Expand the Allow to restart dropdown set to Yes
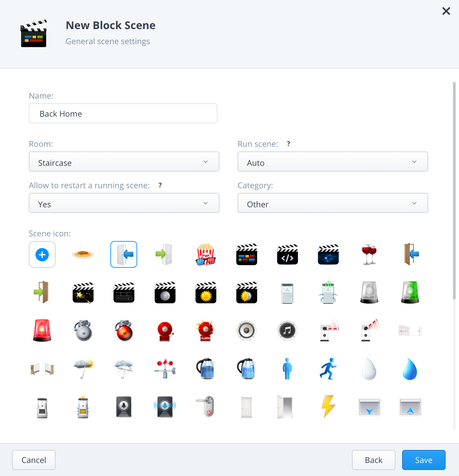This screenshot has width=459, height=476. [124, 203]
